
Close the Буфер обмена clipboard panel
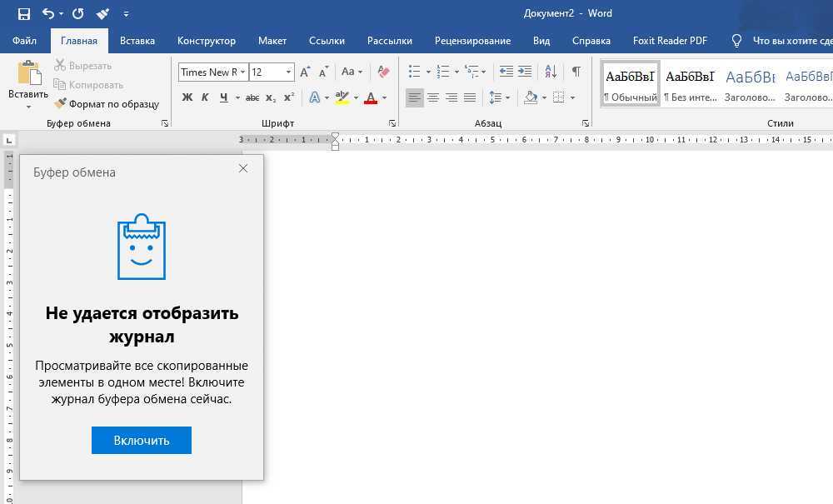coord(243,168)
